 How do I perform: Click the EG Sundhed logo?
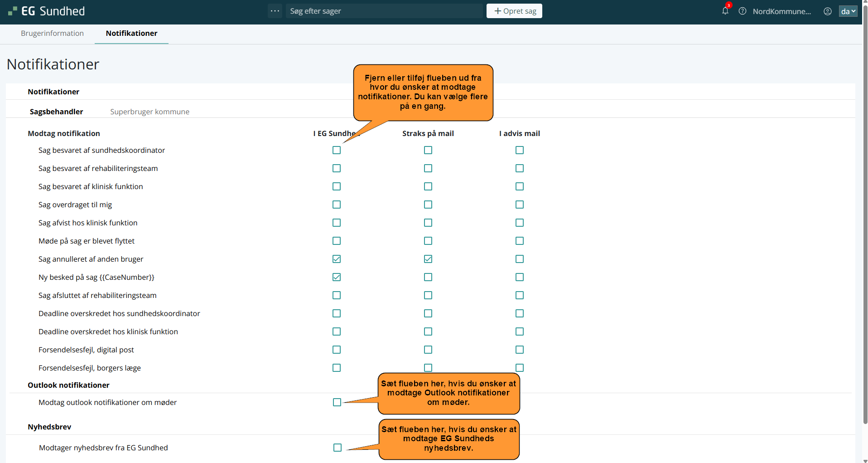click(x=47, y=11)
